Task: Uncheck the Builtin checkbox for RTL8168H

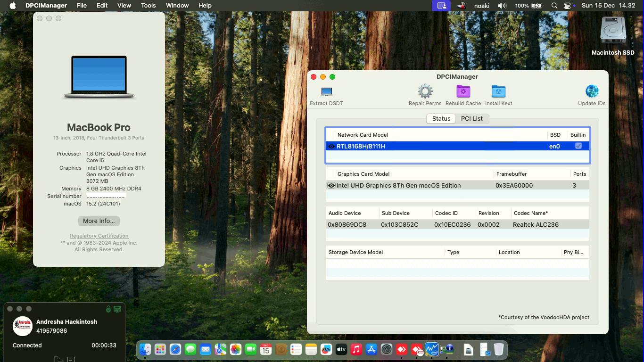Action: [578, 146]
